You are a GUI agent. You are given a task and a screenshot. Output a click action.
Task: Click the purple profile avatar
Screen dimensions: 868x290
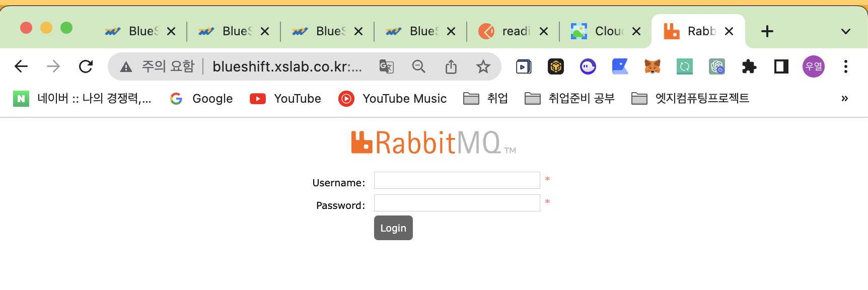click(813, 66)
